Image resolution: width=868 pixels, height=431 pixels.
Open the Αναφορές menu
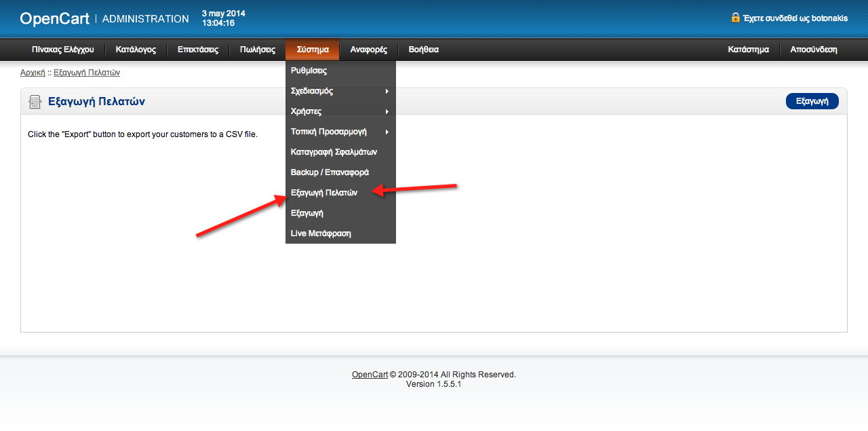coord(368,50)
